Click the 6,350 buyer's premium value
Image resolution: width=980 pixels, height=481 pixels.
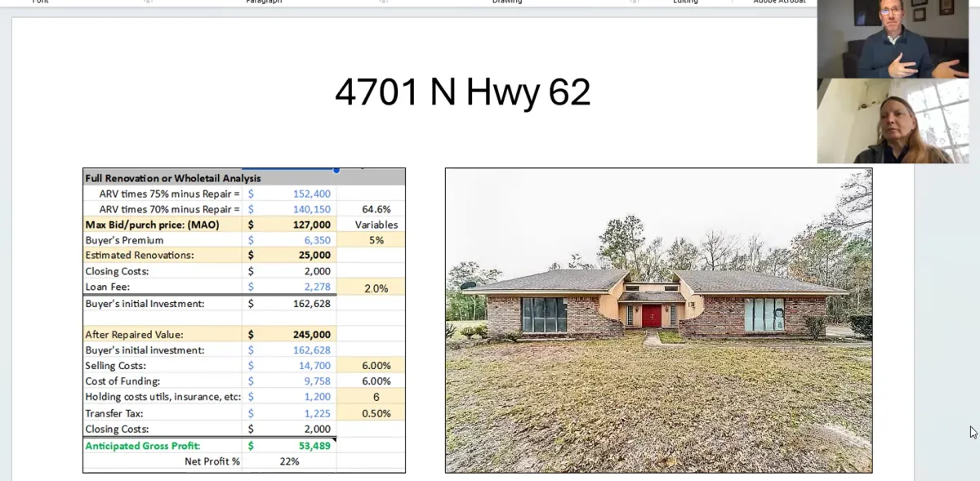pos(317,240)
